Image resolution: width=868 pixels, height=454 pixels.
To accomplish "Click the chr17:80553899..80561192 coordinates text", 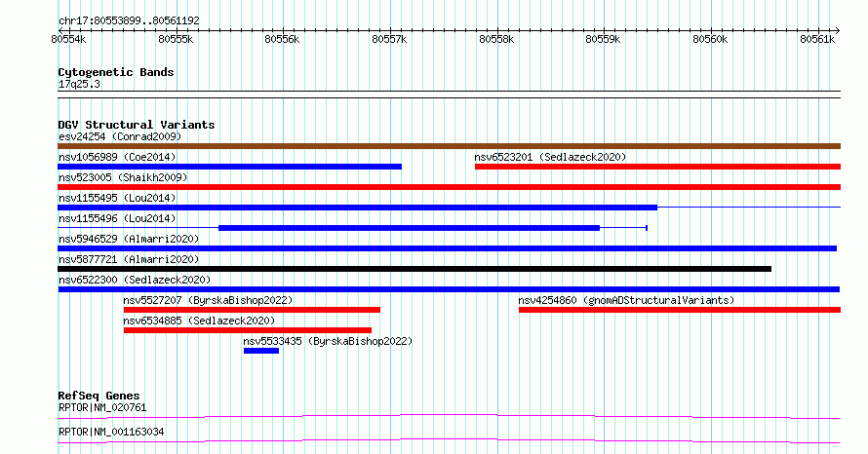I will point(129,20).
